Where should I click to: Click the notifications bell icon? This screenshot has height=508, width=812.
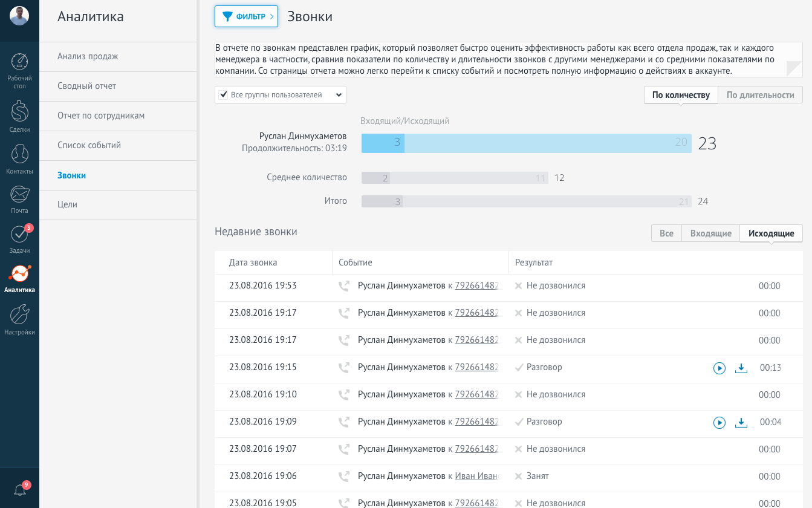[x=19, y=490]
